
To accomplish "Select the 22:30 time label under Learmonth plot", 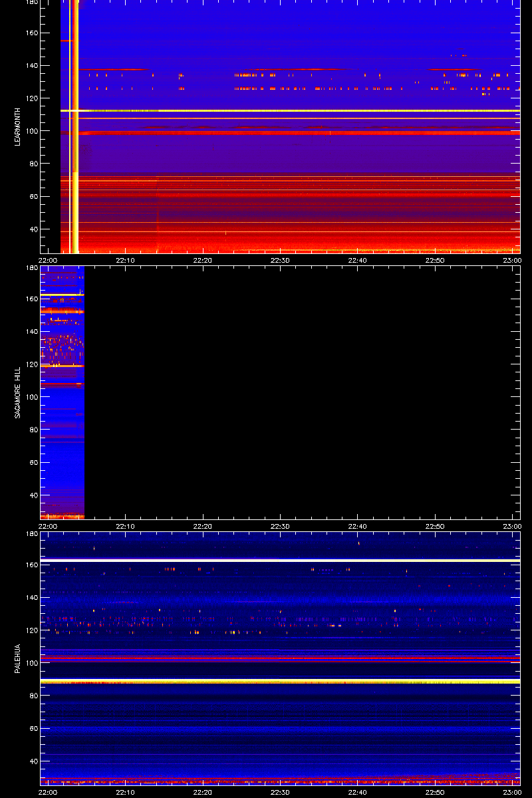I will coord(281,260).
